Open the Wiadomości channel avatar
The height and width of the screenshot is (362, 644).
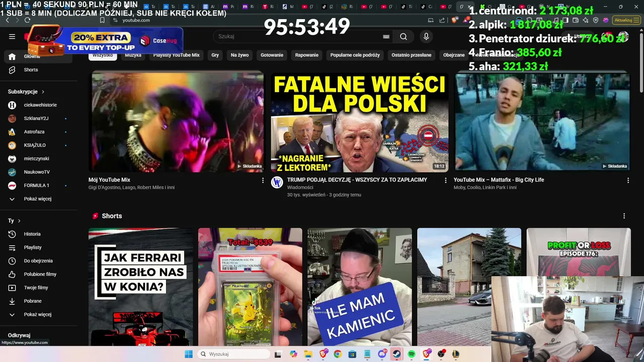(277, 183)
